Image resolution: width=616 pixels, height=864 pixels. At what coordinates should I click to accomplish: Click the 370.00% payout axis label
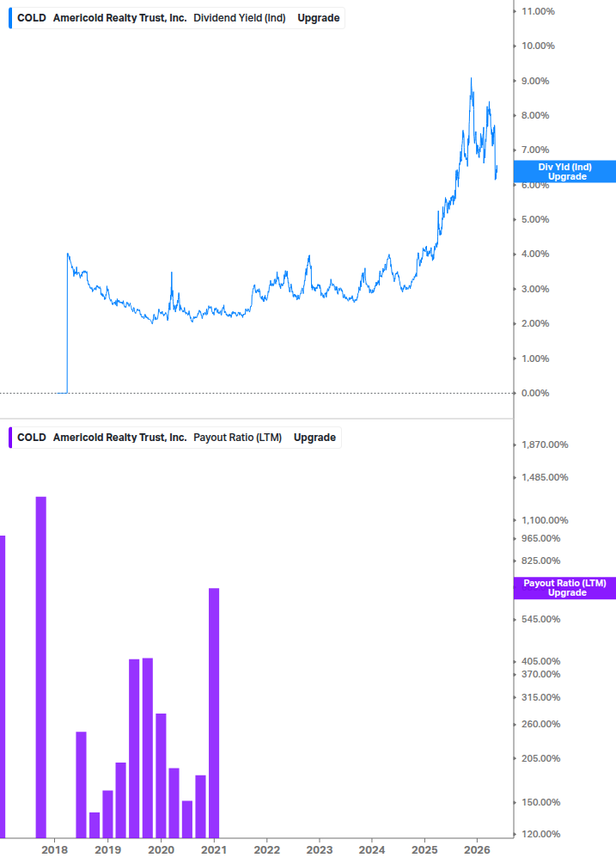coord(540,675)
